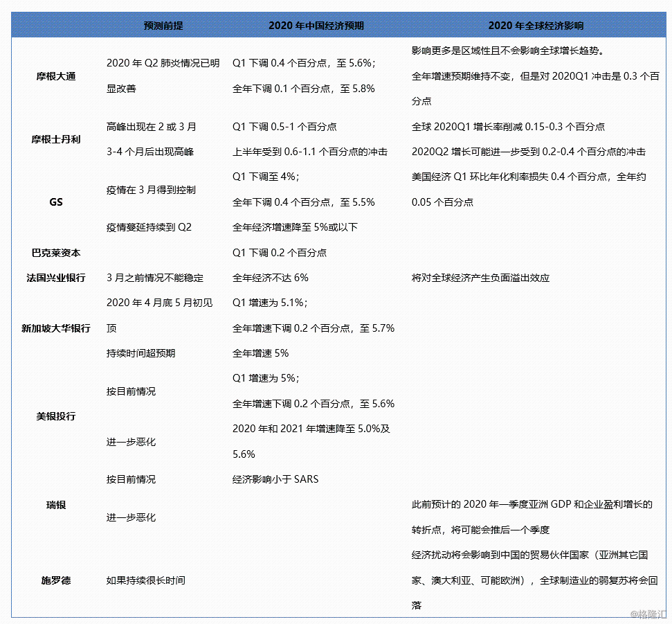
Task: Select the 摩根大通 row label
Action: point(56,76)
